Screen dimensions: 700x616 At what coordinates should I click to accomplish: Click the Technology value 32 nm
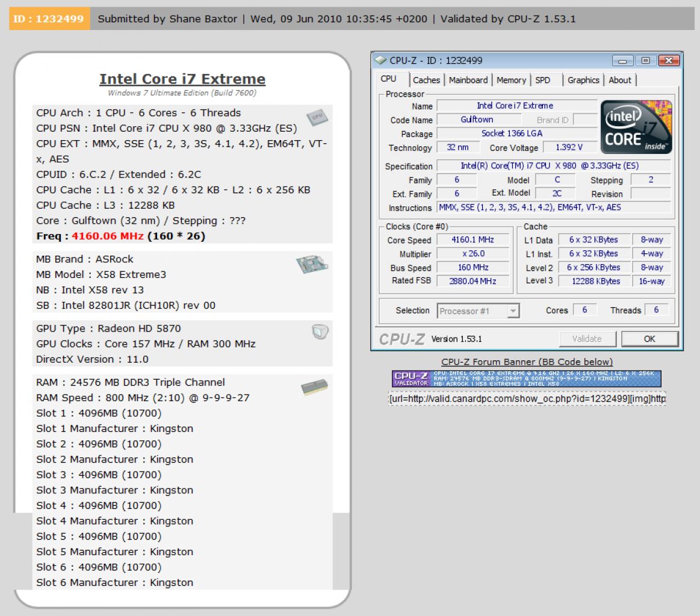(x=457, y=147)
